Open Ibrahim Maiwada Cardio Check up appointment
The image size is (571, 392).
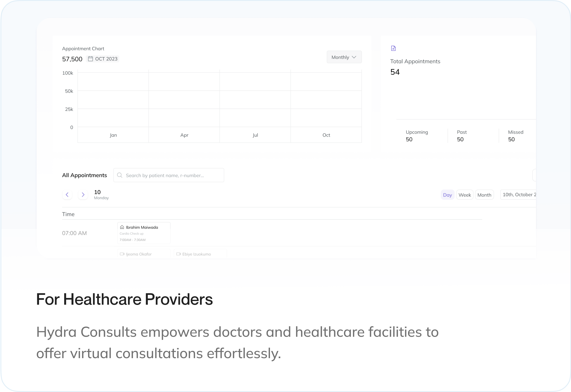click(x=144, y=233)
